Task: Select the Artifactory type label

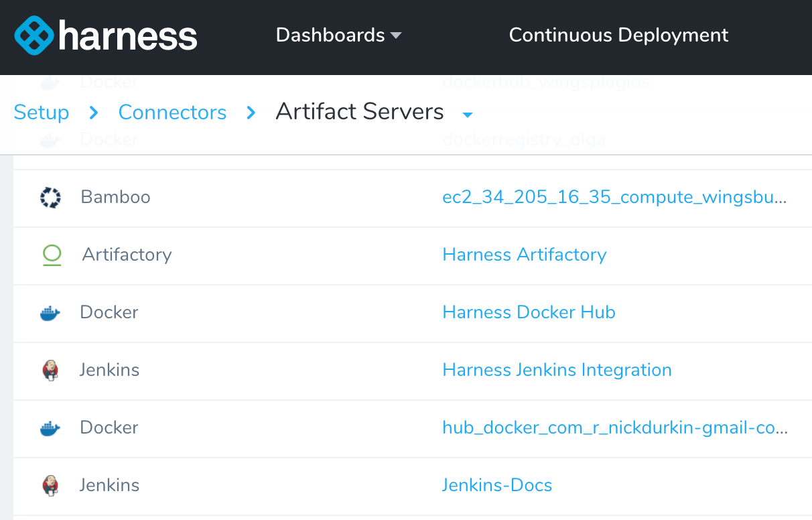Action: pyautogui.click(x=127, y=255)
